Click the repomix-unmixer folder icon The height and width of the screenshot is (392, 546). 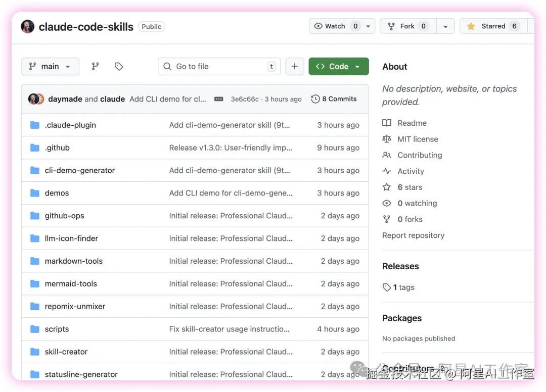(35, 307)
